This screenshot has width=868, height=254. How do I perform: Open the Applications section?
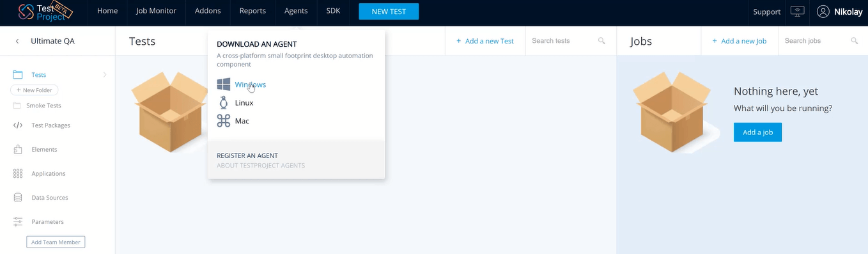(49, 173)
